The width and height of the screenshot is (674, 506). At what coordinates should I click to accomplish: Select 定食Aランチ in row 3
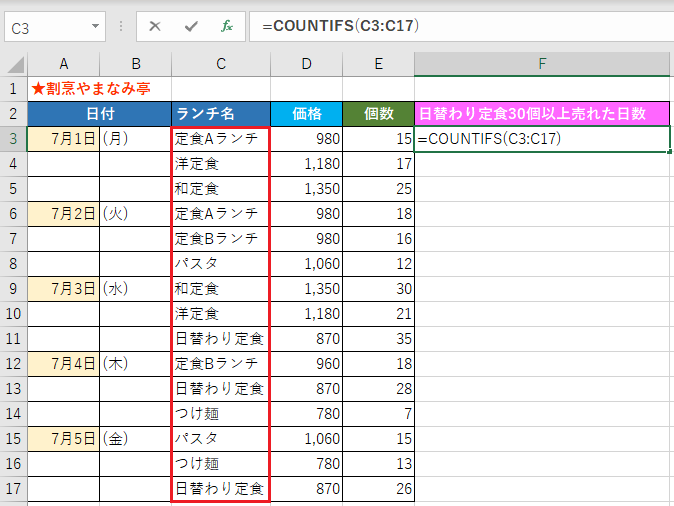(x=221, y=139)
